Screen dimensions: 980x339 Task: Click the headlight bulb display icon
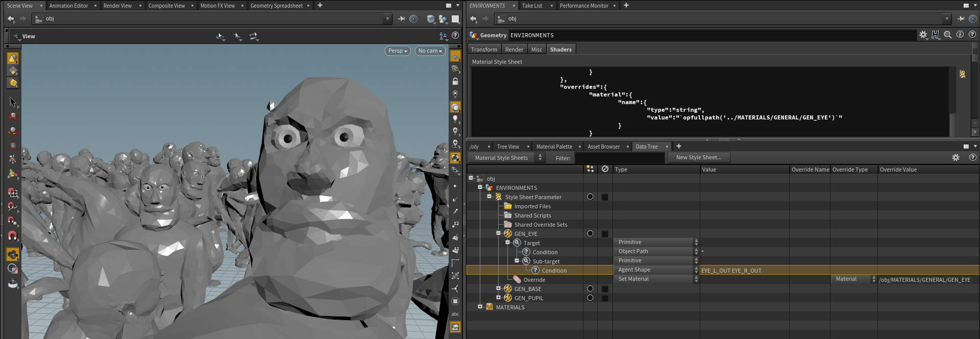click(x=455, y=119)
